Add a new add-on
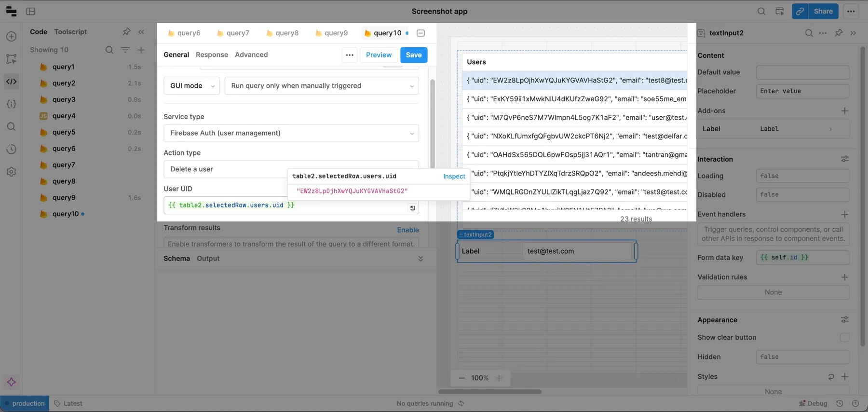Viewport: 868px width, 412px height. pos(845,111)
